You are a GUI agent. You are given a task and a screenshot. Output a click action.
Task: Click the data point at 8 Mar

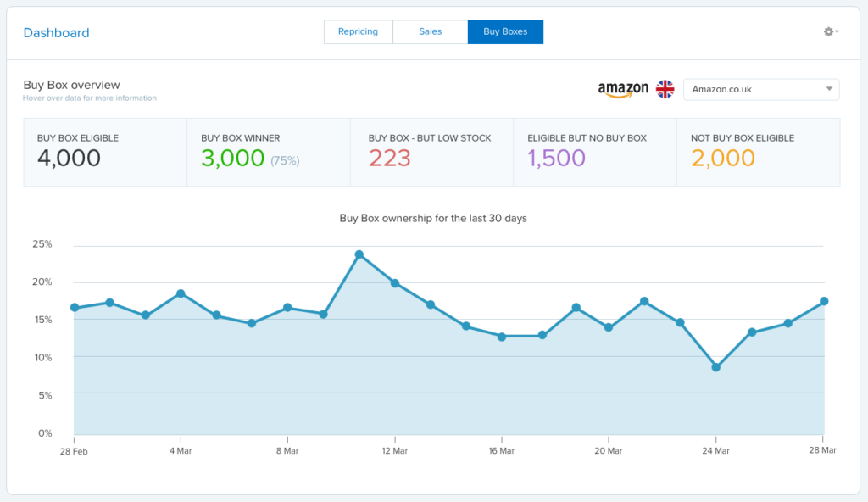point(287,308)
